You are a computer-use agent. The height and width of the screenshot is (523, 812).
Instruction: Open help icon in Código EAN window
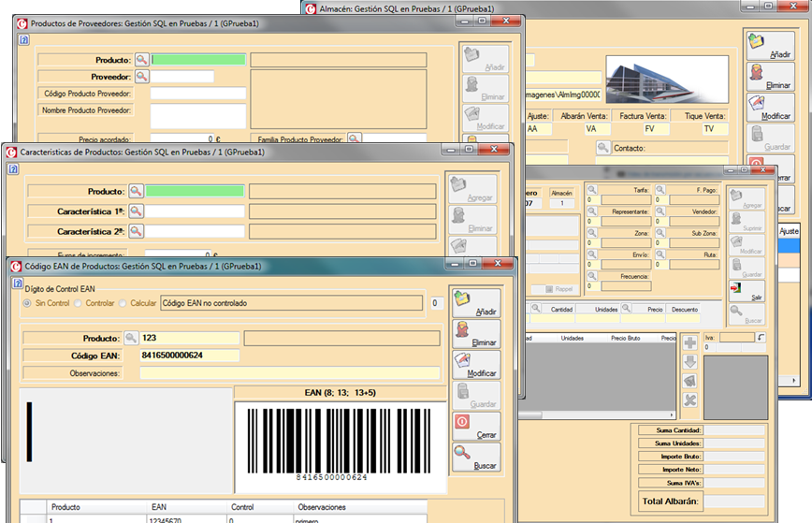[17, 283]
